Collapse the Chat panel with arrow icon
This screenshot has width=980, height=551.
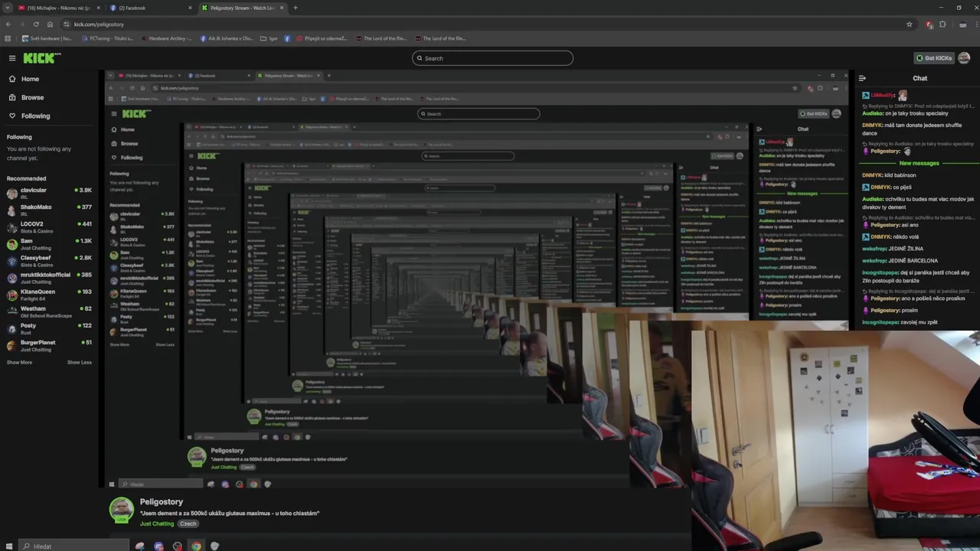pos(862,78)
